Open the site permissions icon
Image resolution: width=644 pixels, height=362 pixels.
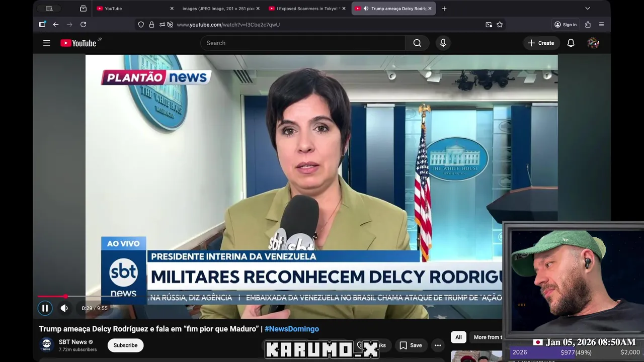tap(162, 25)
